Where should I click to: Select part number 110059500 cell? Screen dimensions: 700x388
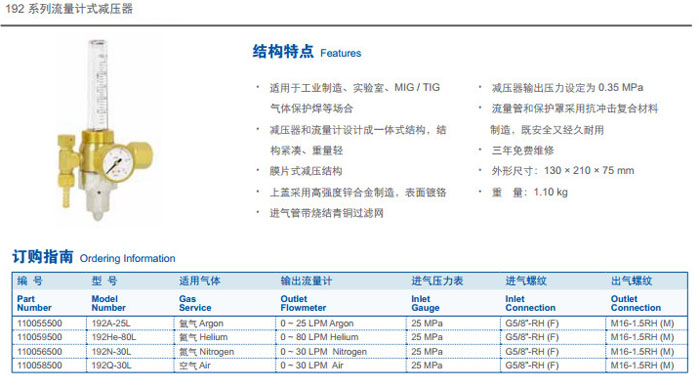[40, 337]
